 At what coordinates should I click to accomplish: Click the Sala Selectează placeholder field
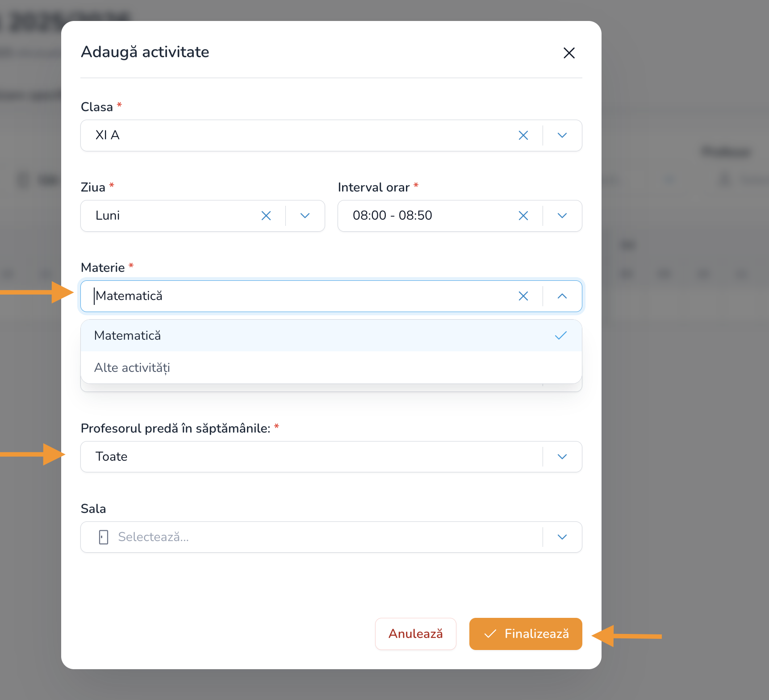[313, 537]
